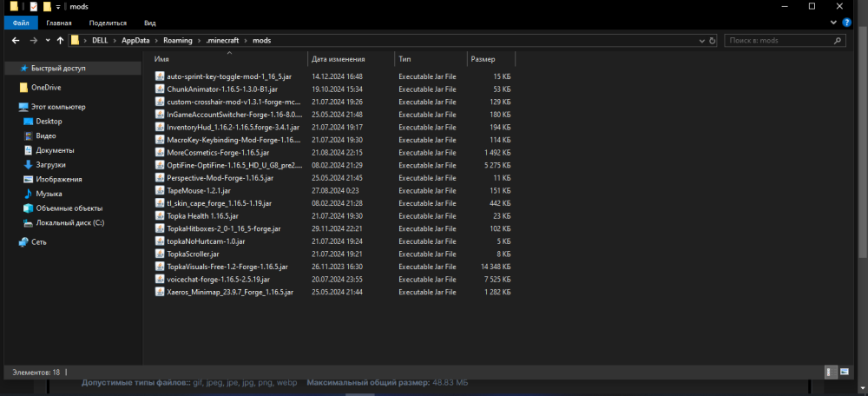Select jar icon of TopkaVisuals-Free file
The width and height of the screenshot is (868, 396).
[160, 267]
